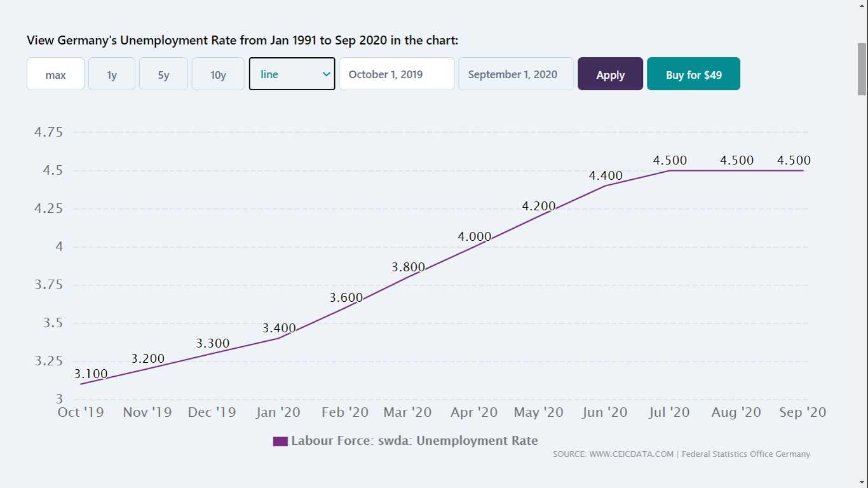Click the scrollbar up arrow
This screenshot has height=488, width=868.
click(862, 5)
